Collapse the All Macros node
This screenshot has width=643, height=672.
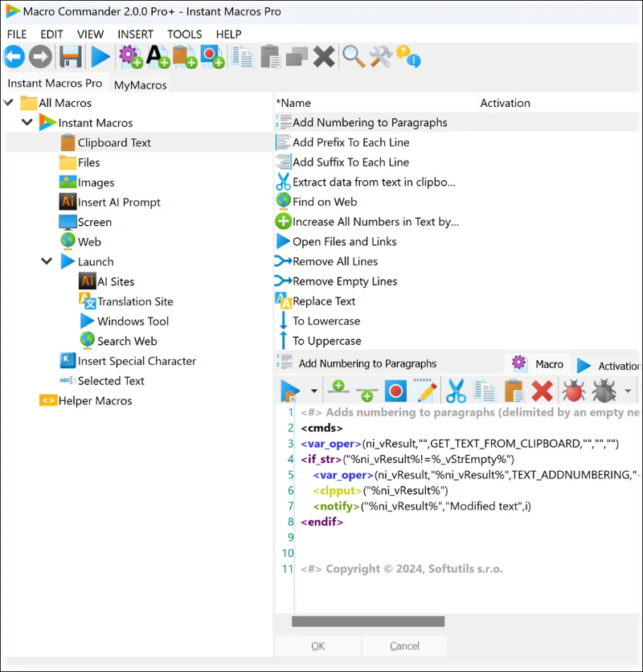(10, 102)
